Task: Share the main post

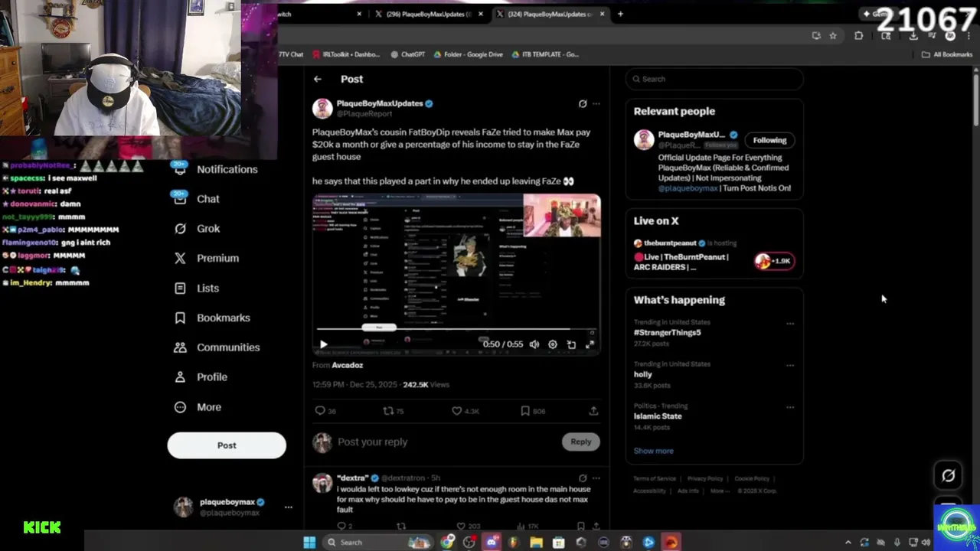Action: pyautogui.click(x=593, y=411)
